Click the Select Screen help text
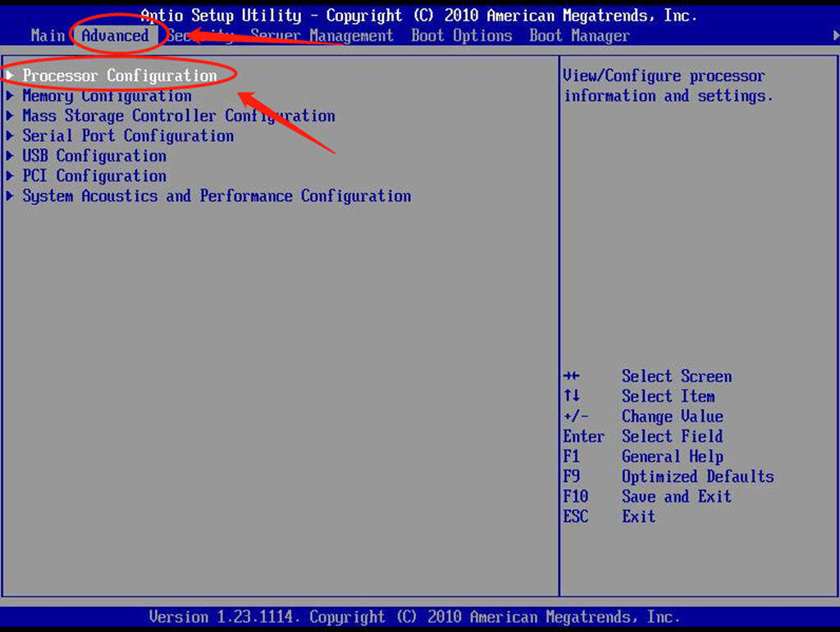Image resolution: width=840 pixels, height=632 pixels. pos(677,376)
